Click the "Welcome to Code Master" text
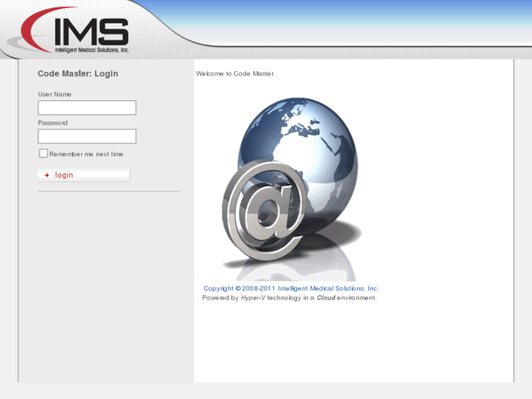The image size is (532, 399). 235,74
